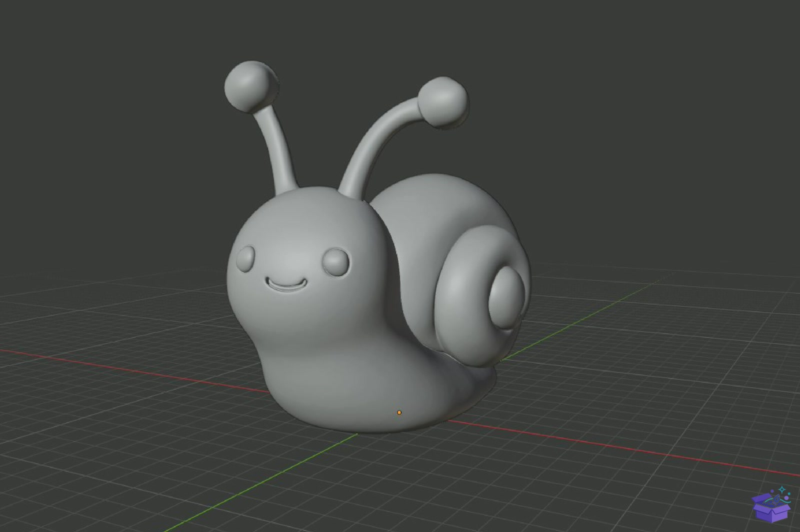Click the ball tip of the curved antenna
The image size is (800, 532).
(442, 102)
